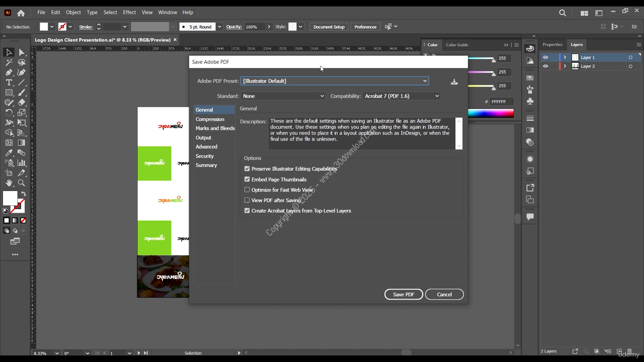Uncheck Preserve Illustrator Editing Capabilities

pos(247,169)
